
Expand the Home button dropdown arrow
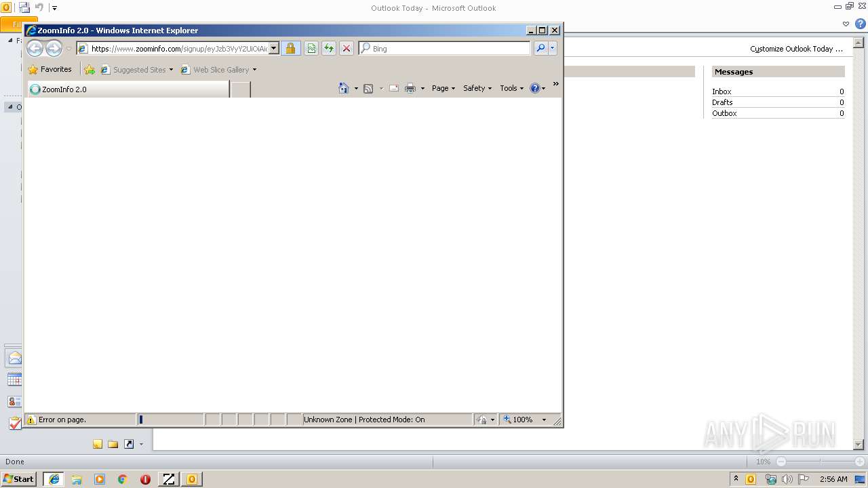pyautogui.click(x=356, y=89)
